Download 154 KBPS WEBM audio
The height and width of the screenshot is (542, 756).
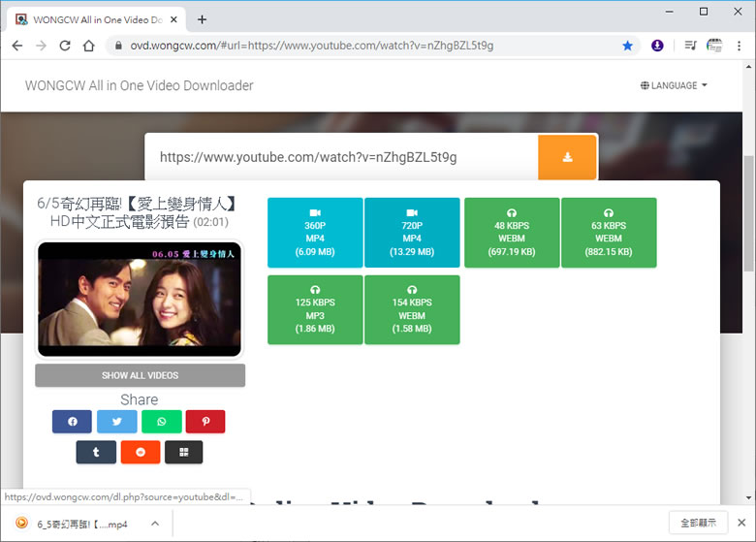[x=412, y=309]
